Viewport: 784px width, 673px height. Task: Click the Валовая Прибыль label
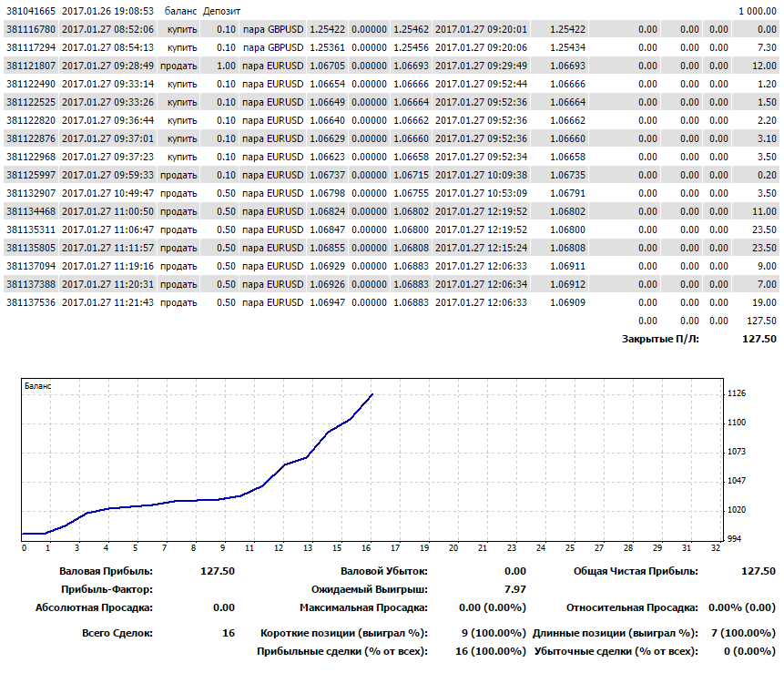106,571
